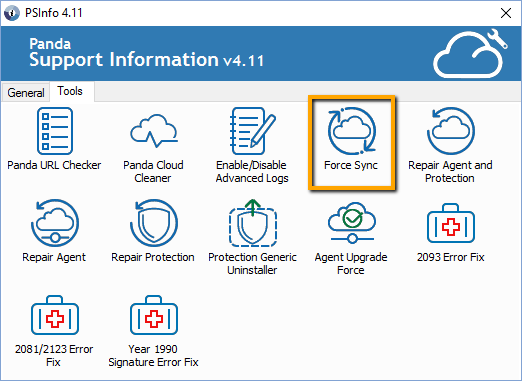Start the Repair Agent and Protection icon
This screenshot has width=522, height=381.
tap(451, 131)
